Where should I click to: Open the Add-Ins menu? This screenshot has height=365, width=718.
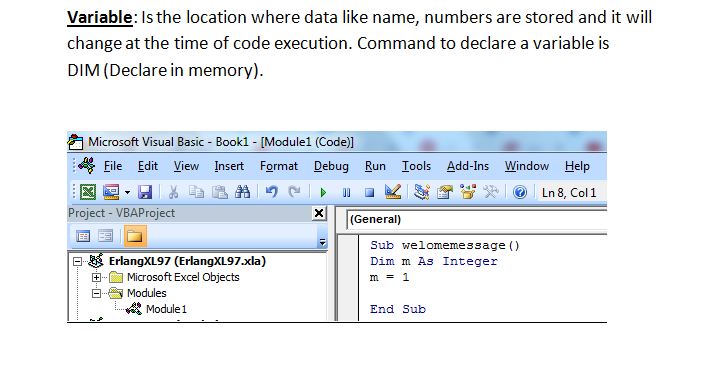click(x=468, y=166)
